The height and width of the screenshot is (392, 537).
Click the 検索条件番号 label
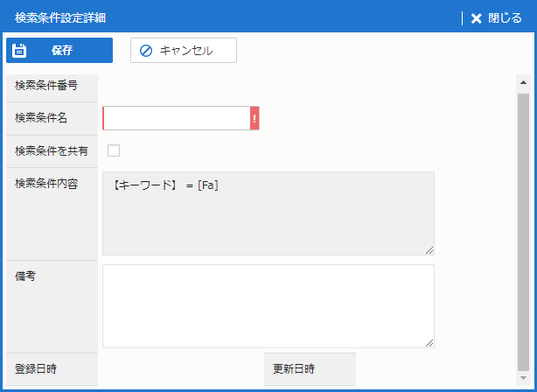click(x=46, y=85)
